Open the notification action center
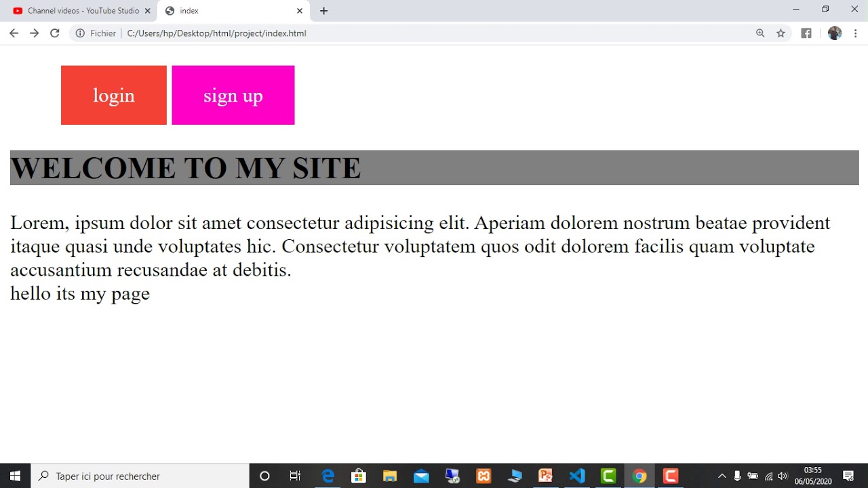 point(848,476)
